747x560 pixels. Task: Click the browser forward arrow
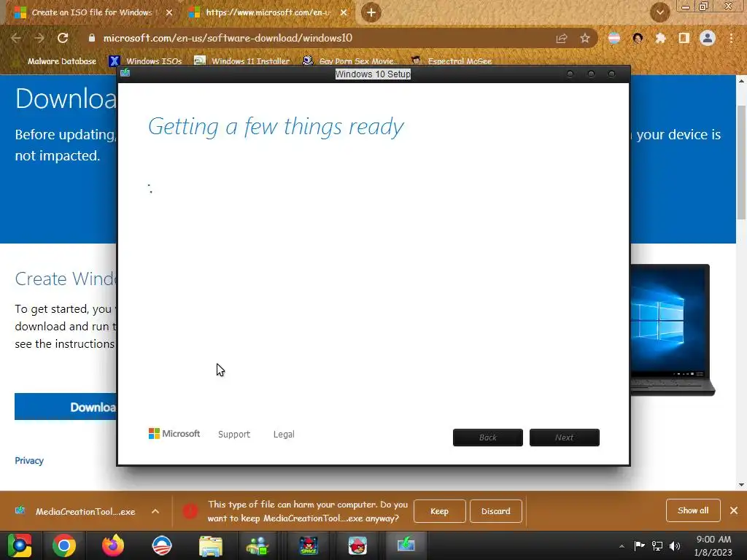click(x=39, y=38)
